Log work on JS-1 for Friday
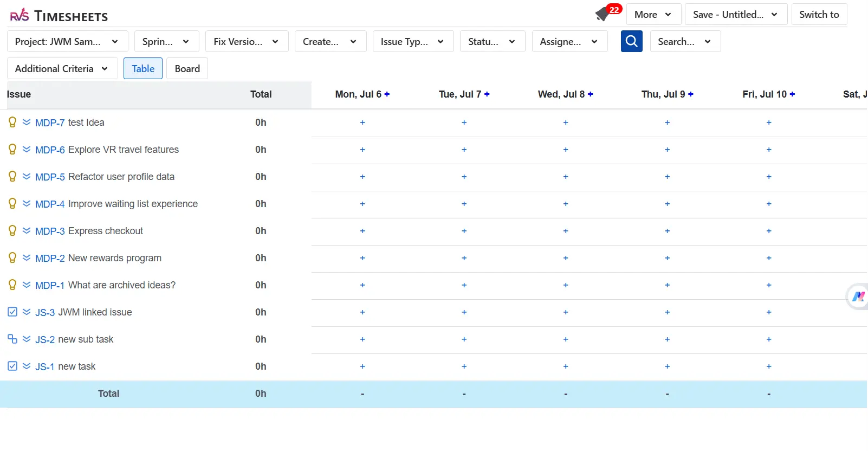 [x=769, y=366]
